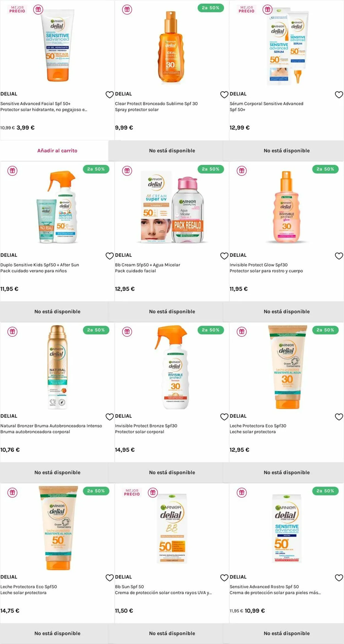The image size is (344, 644).
Task: Open Bb Cream pack regalo product image
Action: pos(172,206)
